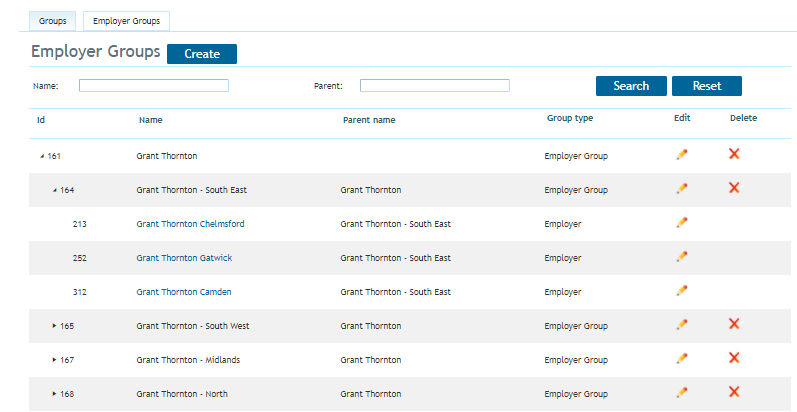Click the Edit column header
The image size is (797, 412).
coord(682,118)
